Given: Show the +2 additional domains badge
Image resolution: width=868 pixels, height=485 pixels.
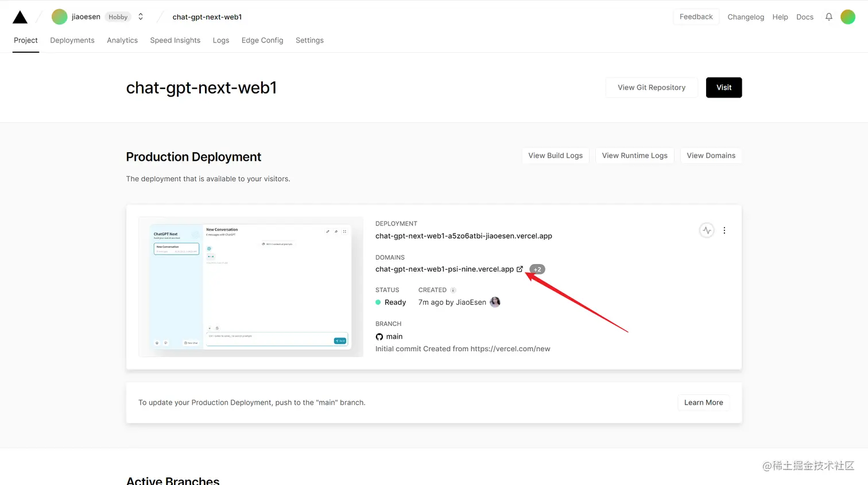Looking at the screenshot, I should pyautogui.click(x=537, y=269).
